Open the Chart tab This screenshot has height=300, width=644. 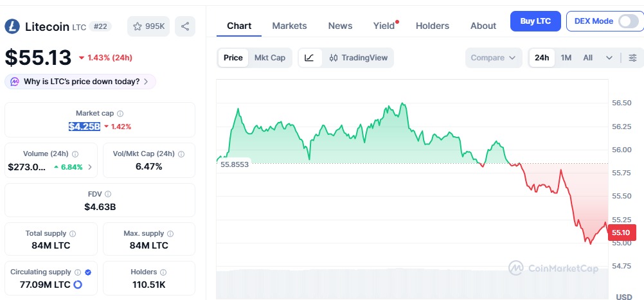point(239,26)
